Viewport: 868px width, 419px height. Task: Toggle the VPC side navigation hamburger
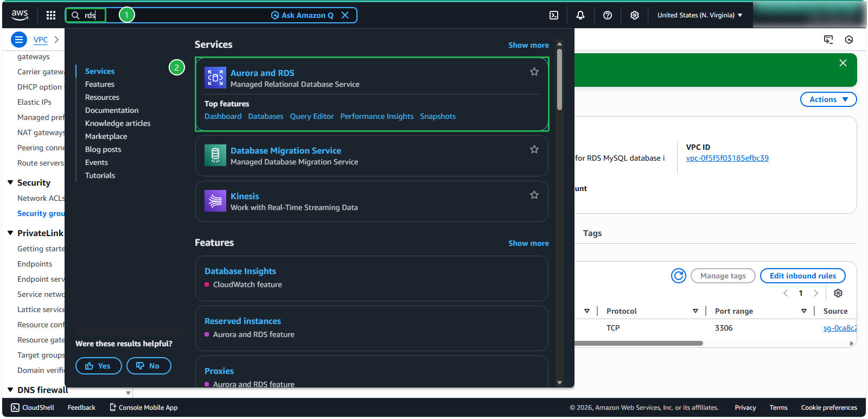pos(19,40)
